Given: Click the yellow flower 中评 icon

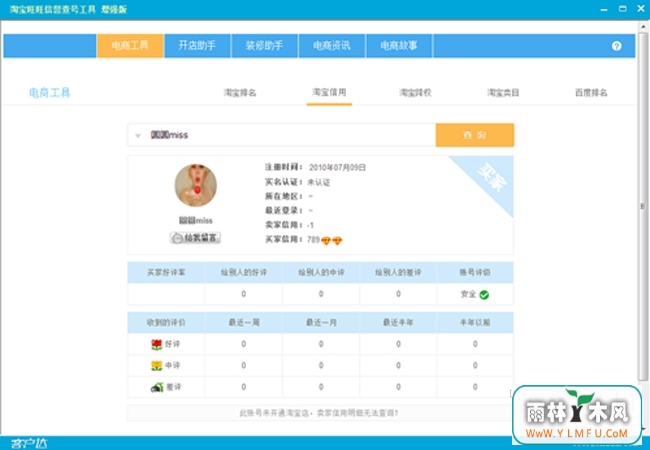Looking at the screenshot, I should click(157, 365).
